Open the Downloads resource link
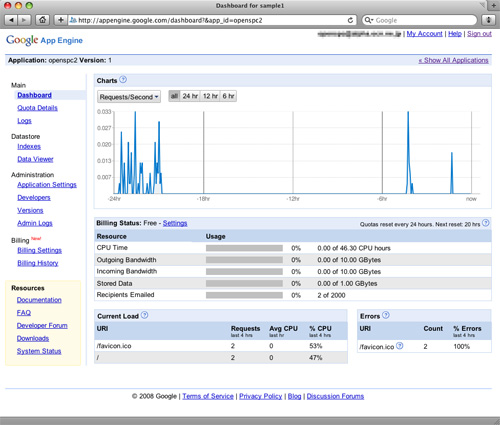Image resolution: width=500 pixels, height=425 pixels. point(33,338)
